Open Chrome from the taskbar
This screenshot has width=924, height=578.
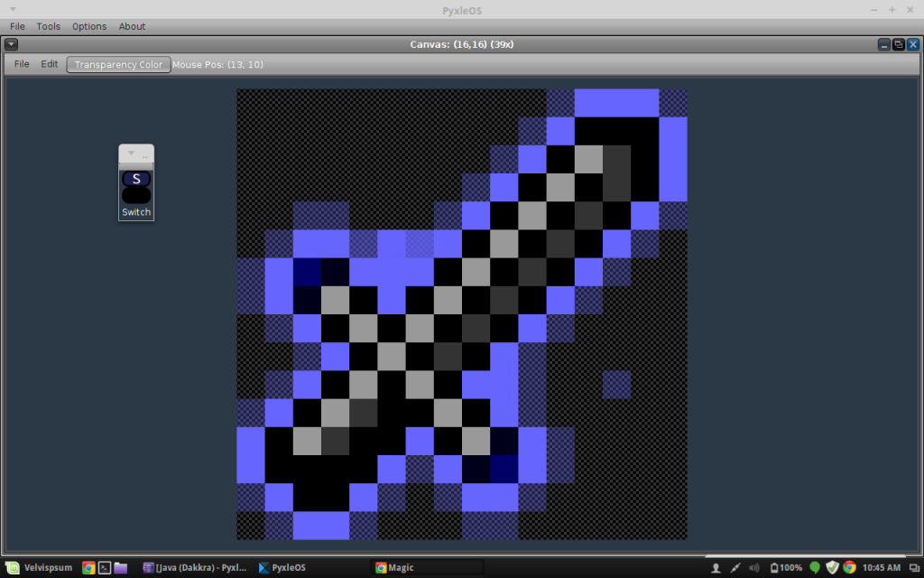tap(88, 567)
